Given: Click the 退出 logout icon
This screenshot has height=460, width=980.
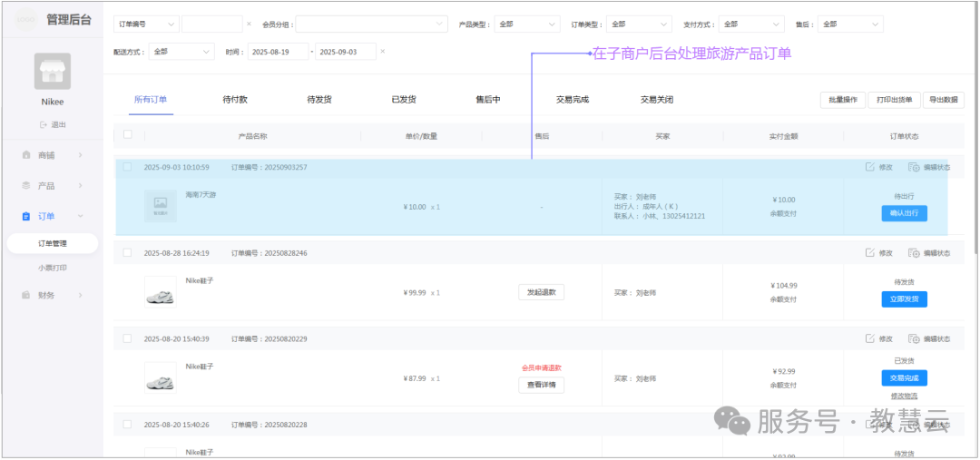Looking at the screenshot, I should (43, 124).
